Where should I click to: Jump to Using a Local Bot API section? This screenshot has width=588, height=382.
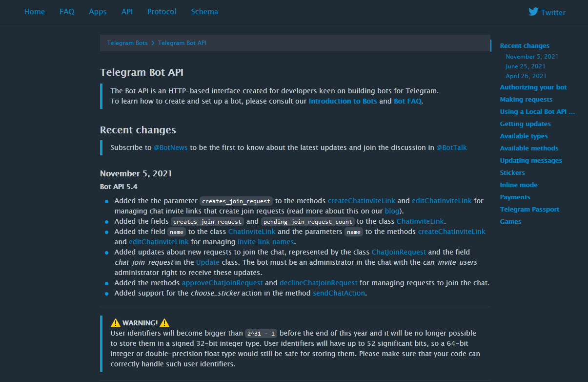click(538, 111)
